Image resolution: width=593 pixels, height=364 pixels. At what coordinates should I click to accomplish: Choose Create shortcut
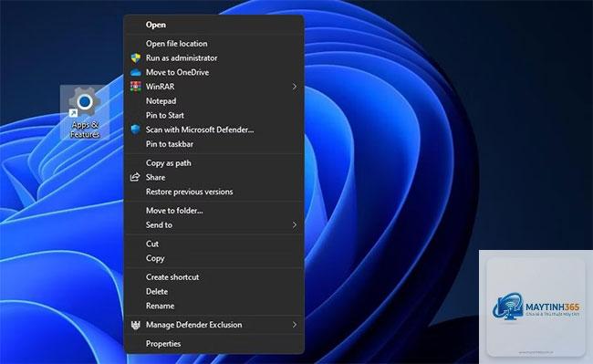point(214,277)
